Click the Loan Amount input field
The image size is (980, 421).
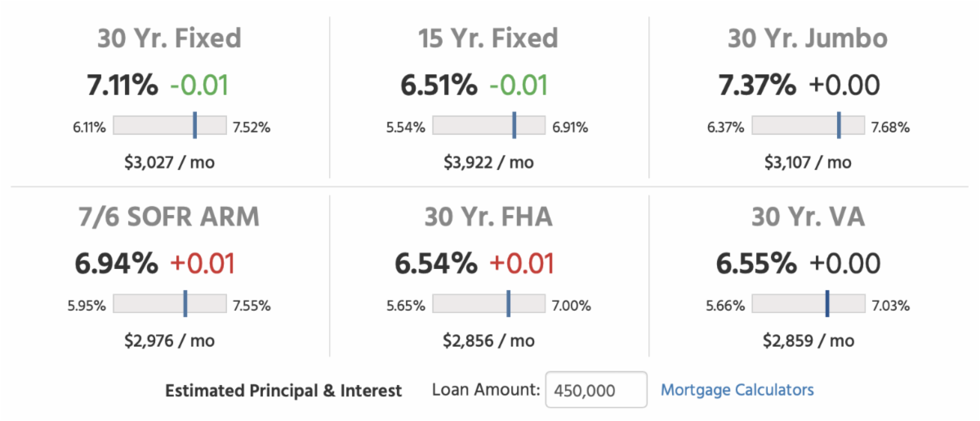[595, 391]
